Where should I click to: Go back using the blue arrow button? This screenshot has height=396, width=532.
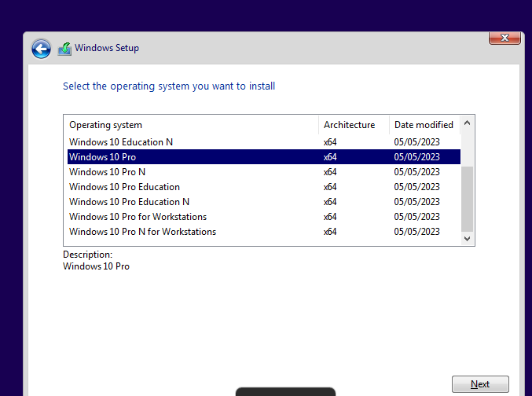click(41, 49)
